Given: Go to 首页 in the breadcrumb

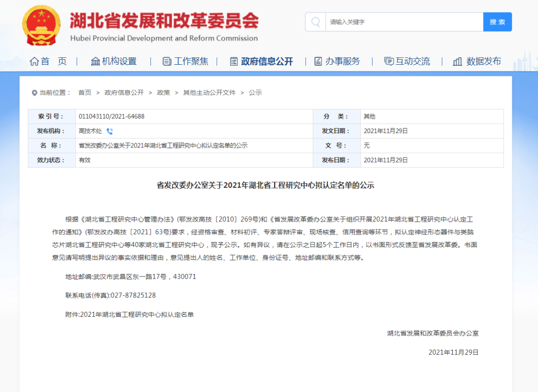Looking at the screenshot, I should 85,93.
